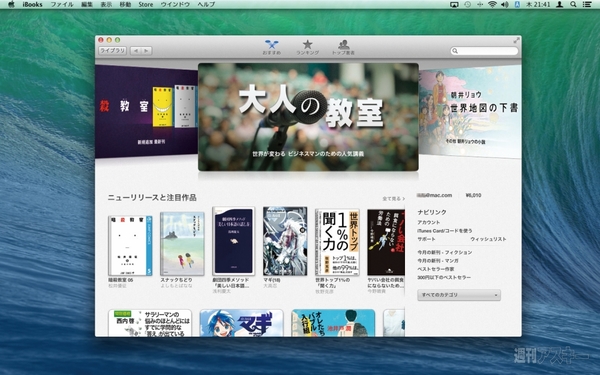600x375 pixels.
Task: Open the 編集 menu
Action: click(87, 4)
